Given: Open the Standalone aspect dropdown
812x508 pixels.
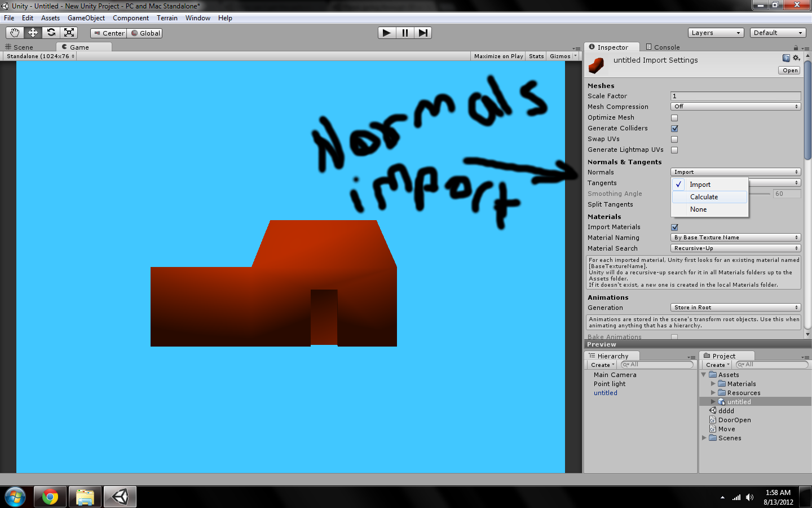Looking at the screenshot, I should point(41,56).
